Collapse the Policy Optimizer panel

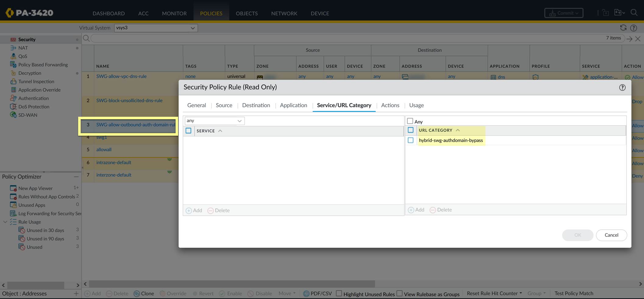coord(76,177)
